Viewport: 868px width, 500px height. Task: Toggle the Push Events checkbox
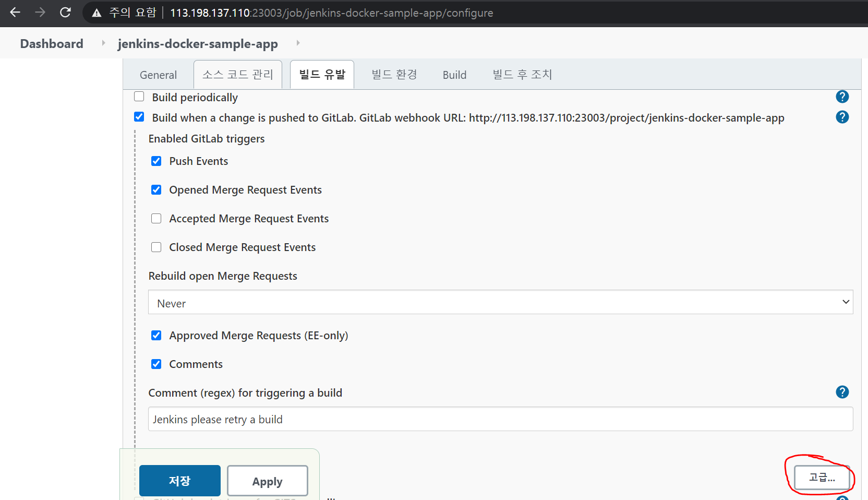[156, 161]
